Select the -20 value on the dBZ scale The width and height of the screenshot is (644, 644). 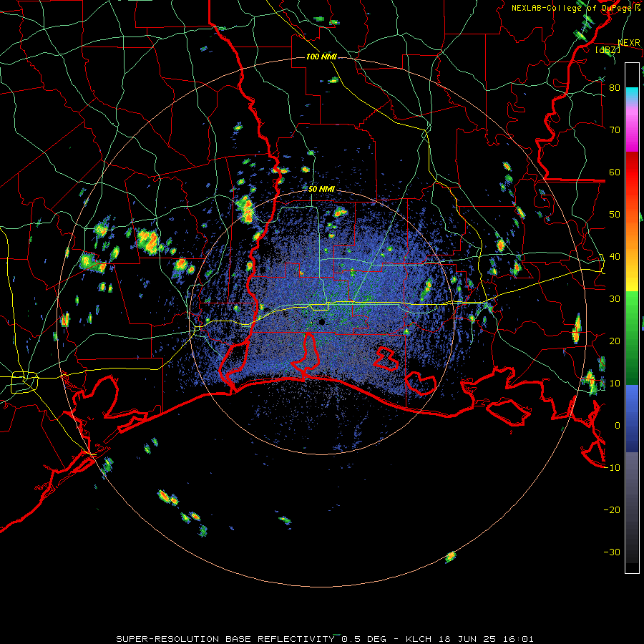click(612, 509)
